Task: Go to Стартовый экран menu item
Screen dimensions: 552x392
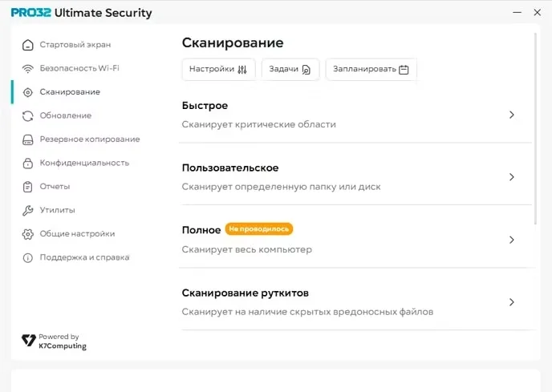Action: 75,45
